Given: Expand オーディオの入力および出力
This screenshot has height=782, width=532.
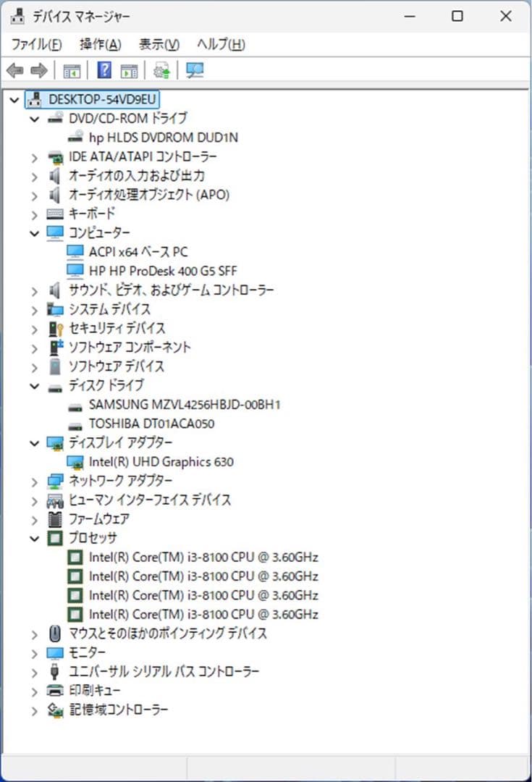Looking at the screenshot, I should point(35,177).
